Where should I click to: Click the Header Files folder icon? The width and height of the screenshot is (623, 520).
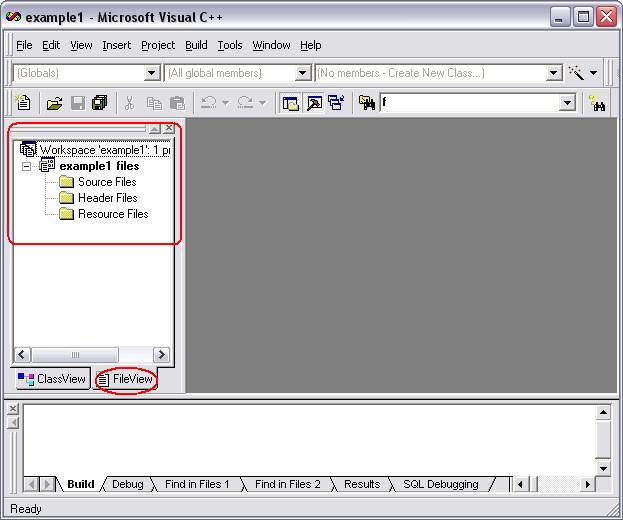click(66, 198)
